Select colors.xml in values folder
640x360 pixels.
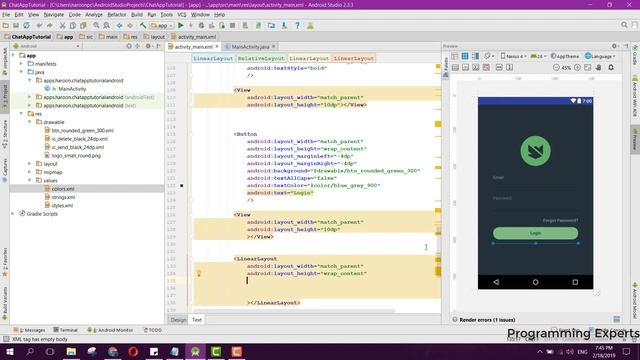click(x=63, y=189)
